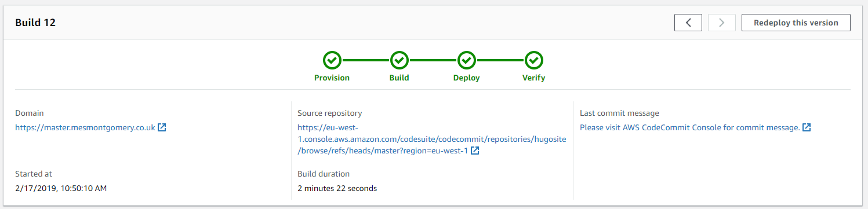Click the Verify step checkmark icon
The image size is (868, 209).
pos(534,60)
